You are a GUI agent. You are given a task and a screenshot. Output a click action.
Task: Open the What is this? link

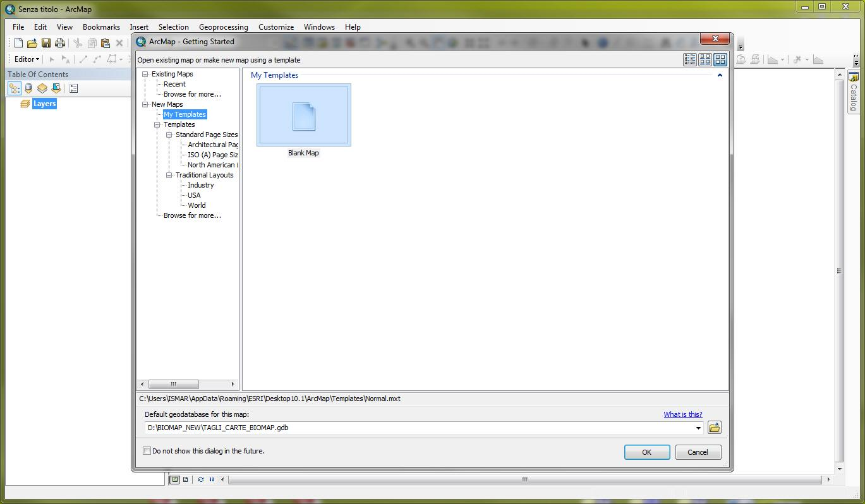point(683,414)
